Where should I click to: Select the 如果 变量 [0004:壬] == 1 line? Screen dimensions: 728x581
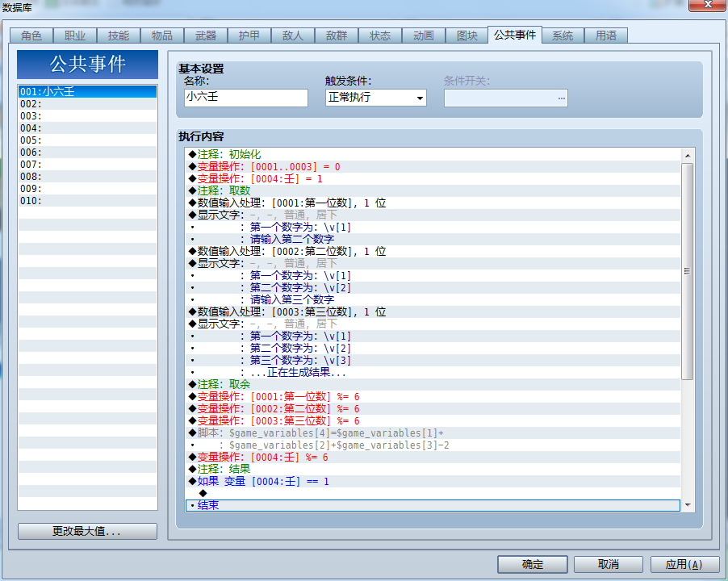[x=433, y=481]
